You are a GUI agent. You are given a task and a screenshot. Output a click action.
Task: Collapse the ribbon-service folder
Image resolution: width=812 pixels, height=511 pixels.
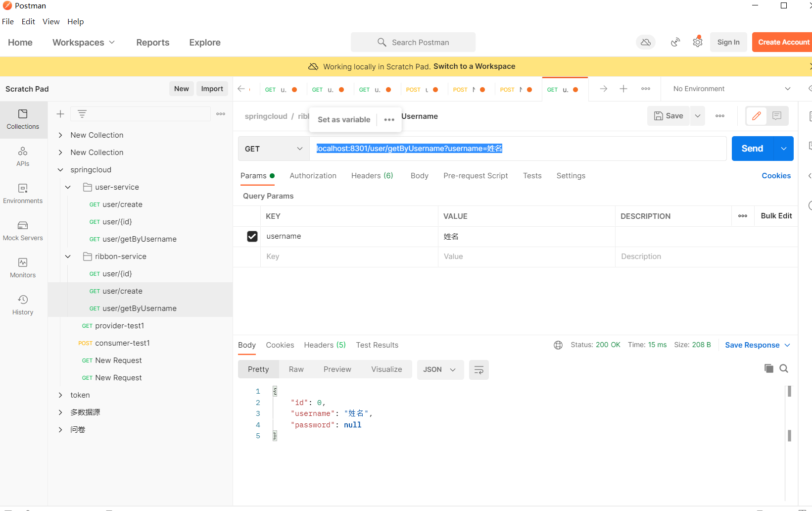point(68,256)
